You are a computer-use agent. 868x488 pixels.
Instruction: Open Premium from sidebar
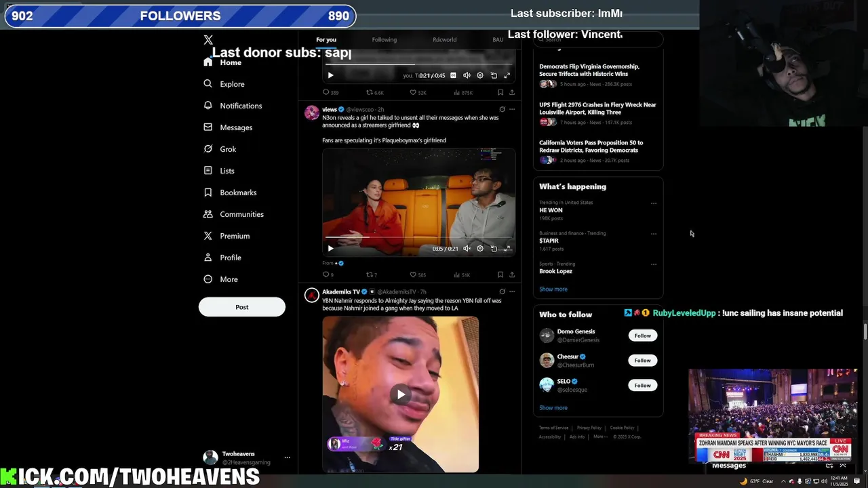tap(226, 236)
